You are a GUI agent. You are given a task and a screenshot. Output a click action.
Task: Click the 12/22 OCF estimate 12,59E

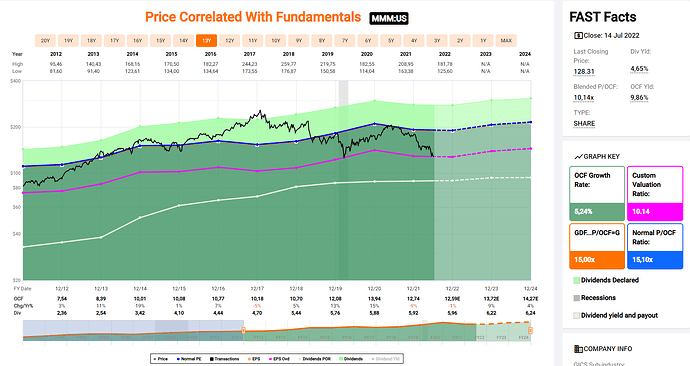[452, 299]
